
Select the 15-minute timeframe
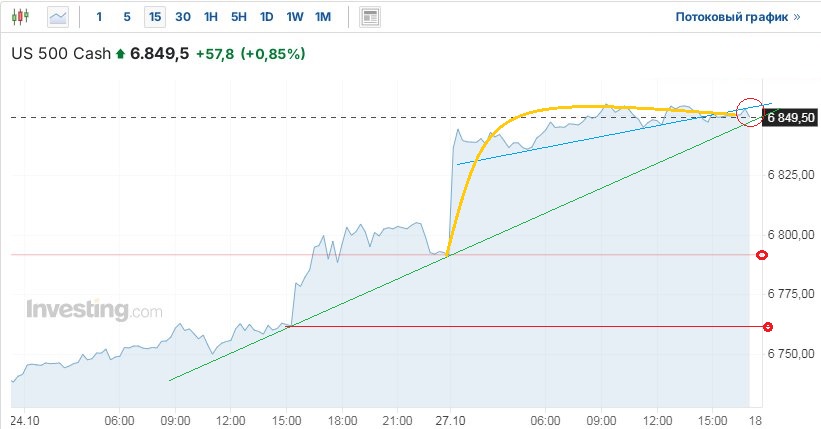tap(154, 17)
